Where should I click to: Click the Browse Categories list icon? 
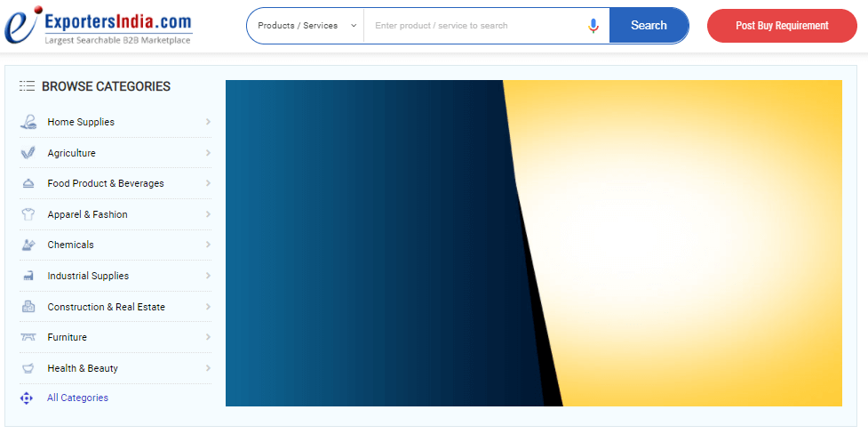[x=27, y=86]
